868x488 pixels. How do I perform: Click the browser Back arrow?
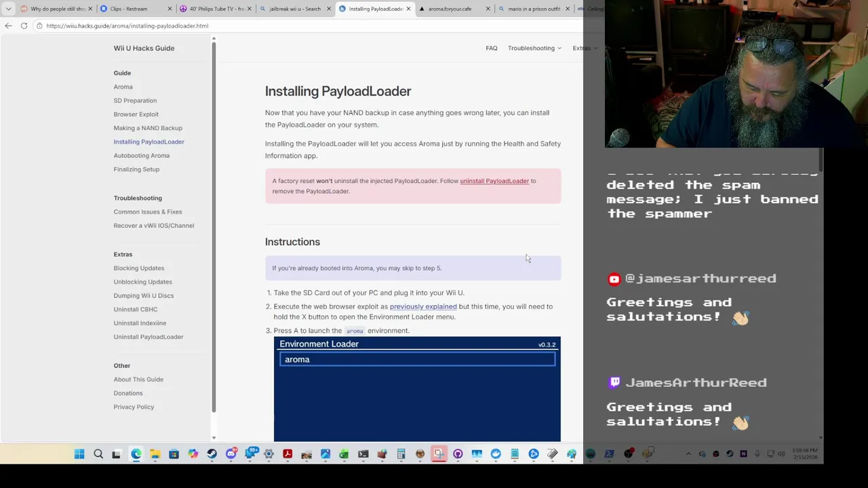pos(8,26)
